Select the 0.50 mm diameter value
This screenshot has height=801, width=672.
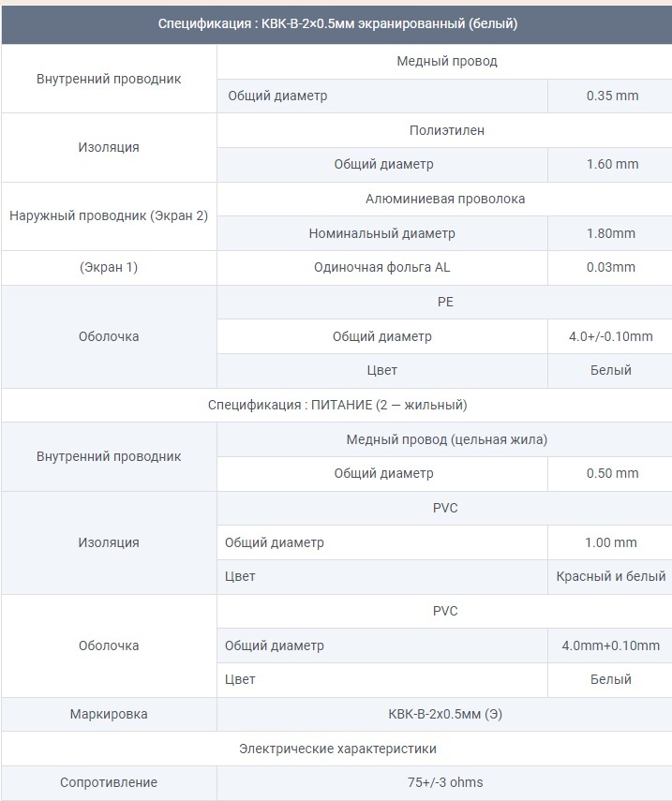[x=611, y=473]
